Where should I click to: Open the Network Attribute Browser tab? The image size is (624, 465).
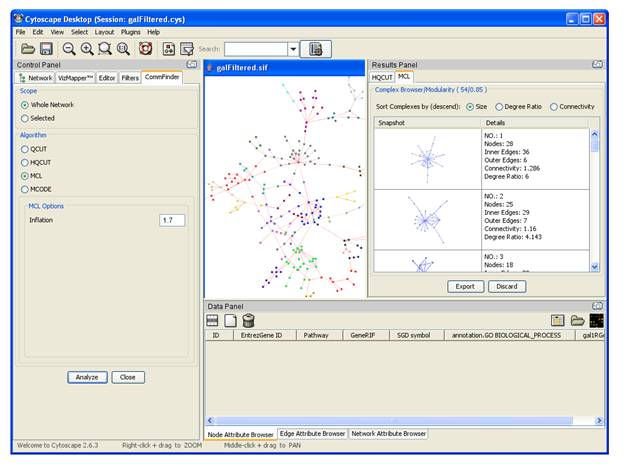[388, 434]
